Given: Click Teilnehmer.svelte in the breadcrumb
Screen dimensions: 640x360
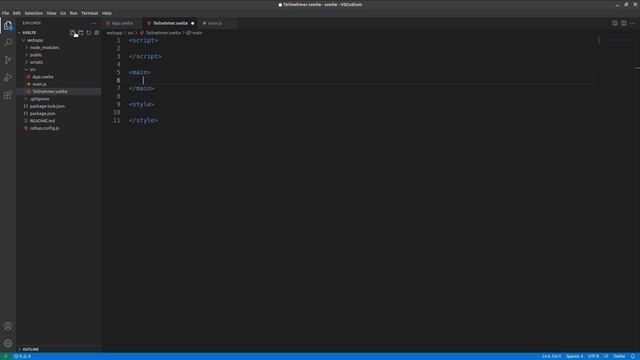Looking at the screenshot, I should point(163,33).
